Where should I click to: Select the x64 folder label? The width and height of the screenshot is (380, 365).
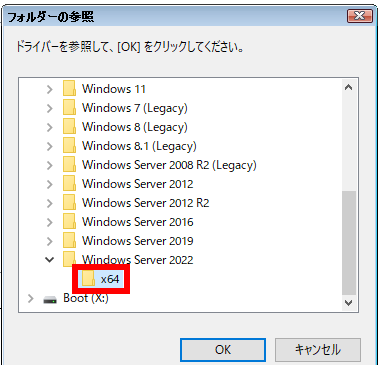click(x=110, y=279)
